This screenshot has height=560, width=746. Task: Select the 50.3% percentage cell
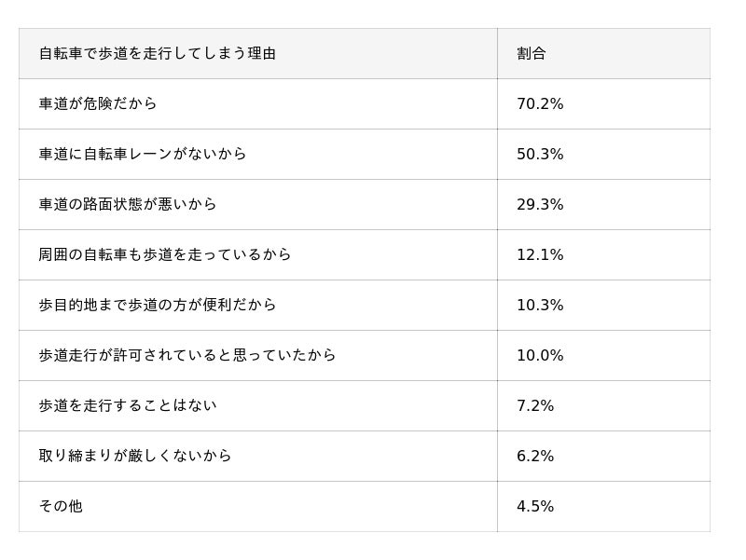click(x=603, y=154)
